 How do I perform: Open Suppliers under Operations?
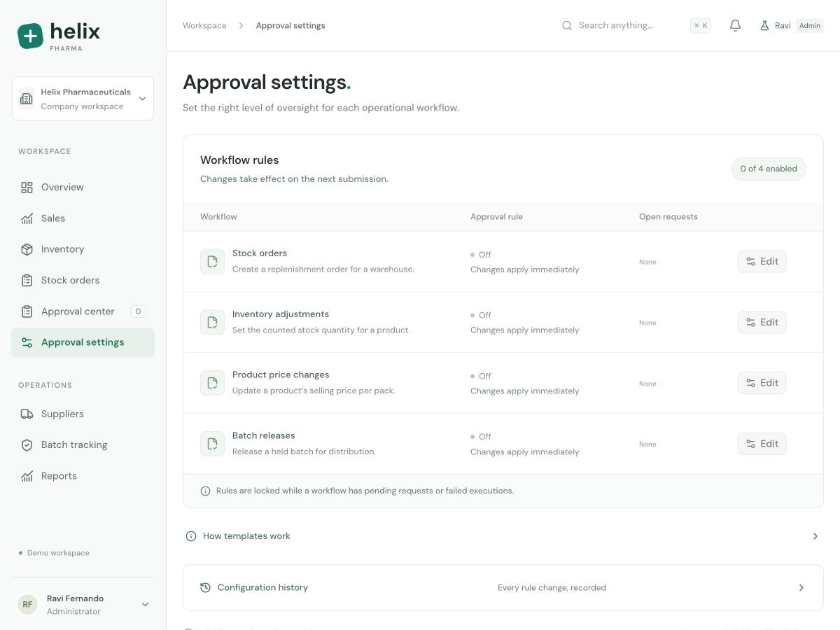[83, 414]
